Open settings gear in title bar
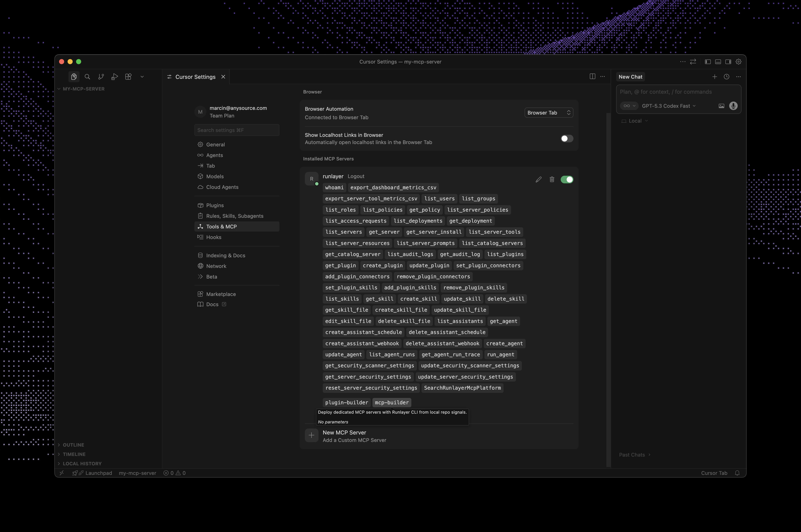801x532 pixels. [739, 61]
